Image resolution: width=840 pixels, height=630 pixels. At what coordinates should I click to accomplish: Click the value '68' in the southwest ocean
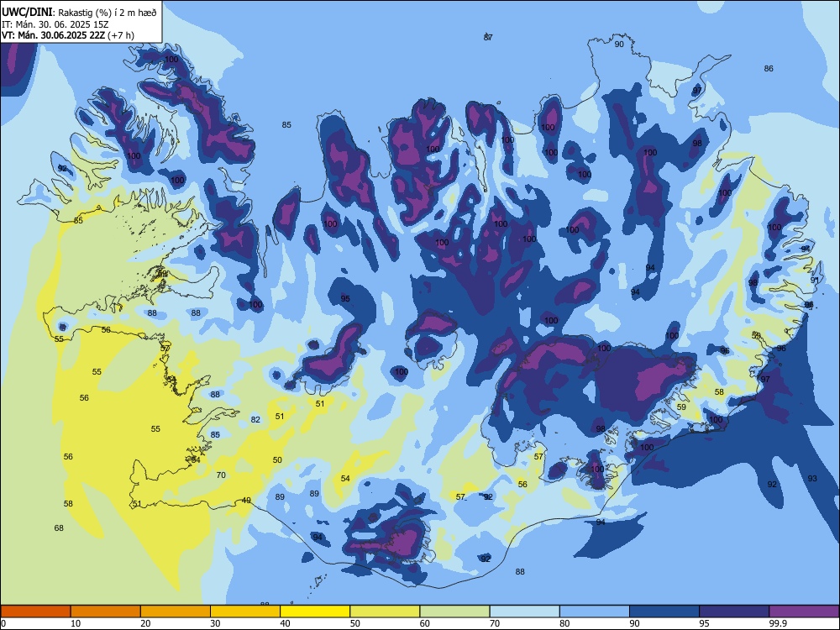tap(59, 528)
